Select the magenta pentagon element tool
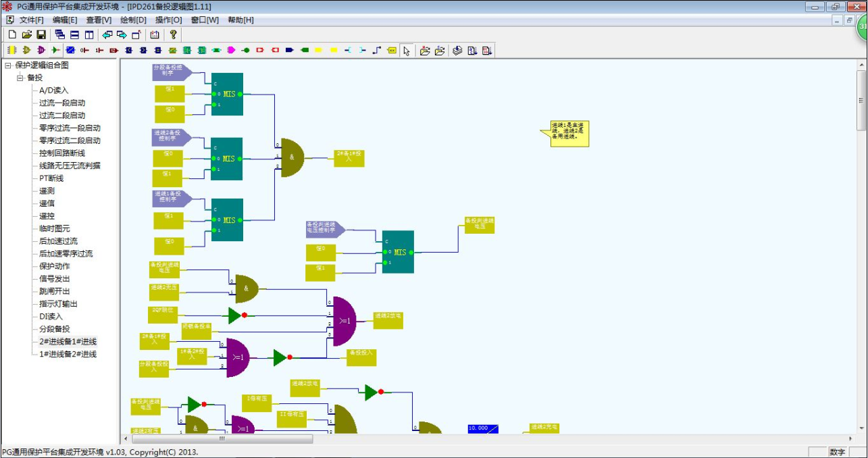 click(x=231, y=51)
